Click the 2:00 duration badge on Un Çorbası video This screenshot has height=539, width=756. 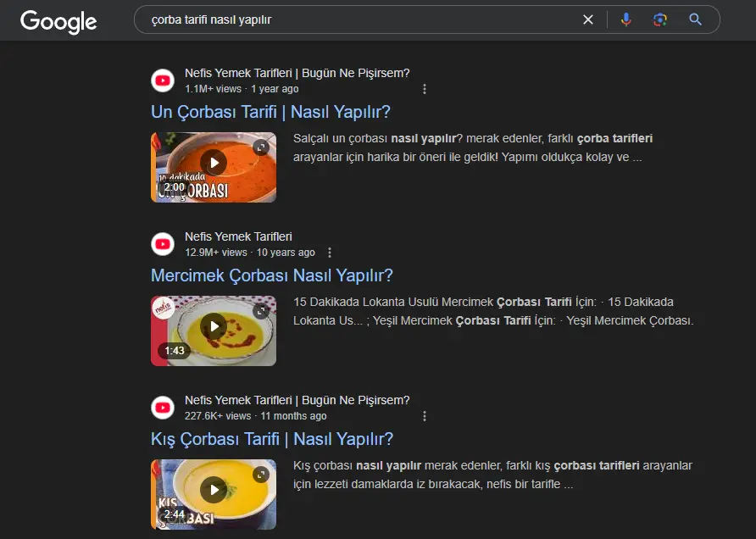click(174, 187)
